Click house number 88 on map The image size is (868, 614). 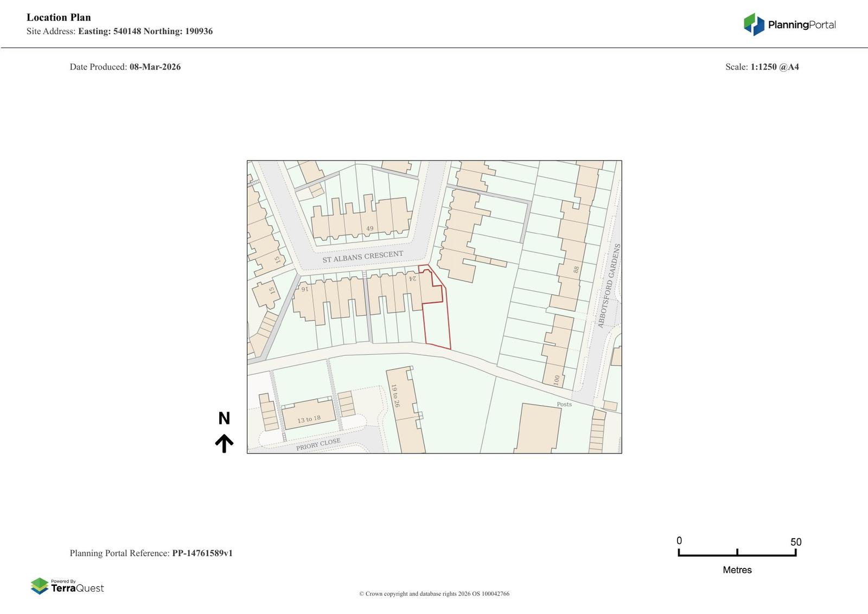point(576,269)
